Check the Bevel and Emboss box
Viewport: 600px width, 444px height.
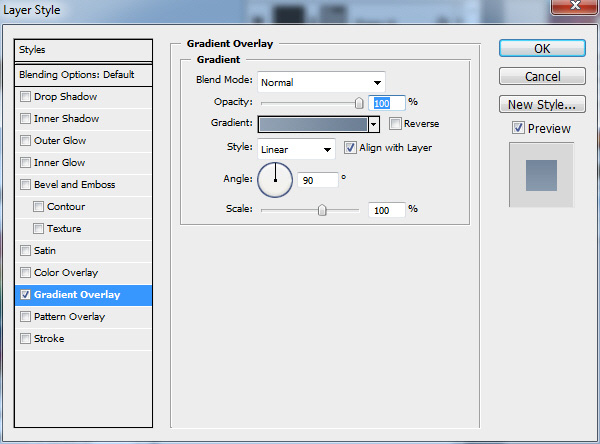point(25,184)
